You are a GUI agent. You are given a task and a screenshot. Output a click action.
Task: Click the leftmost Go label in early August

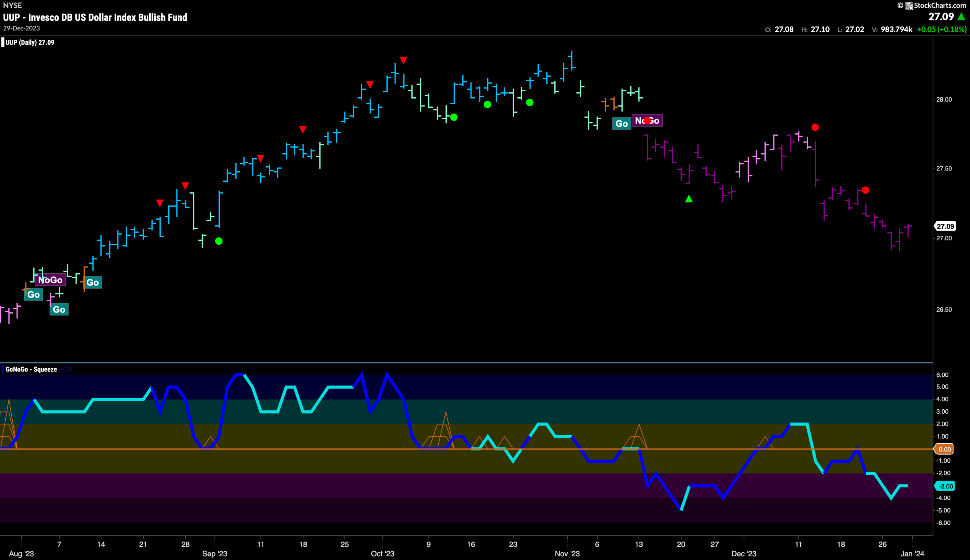pos(33,295)
